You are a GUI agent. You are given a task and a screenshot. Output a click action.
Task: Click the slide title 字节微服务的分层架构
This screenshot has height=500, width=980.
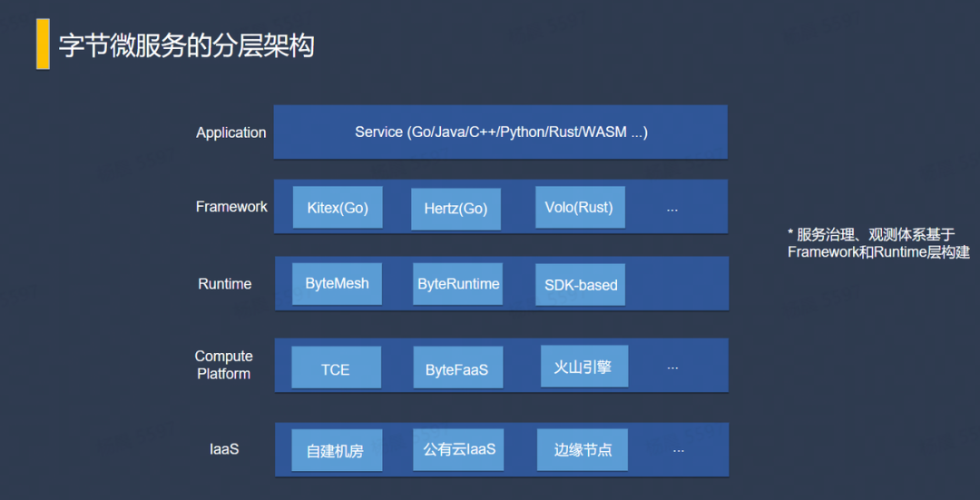click(x=186, y=46)
